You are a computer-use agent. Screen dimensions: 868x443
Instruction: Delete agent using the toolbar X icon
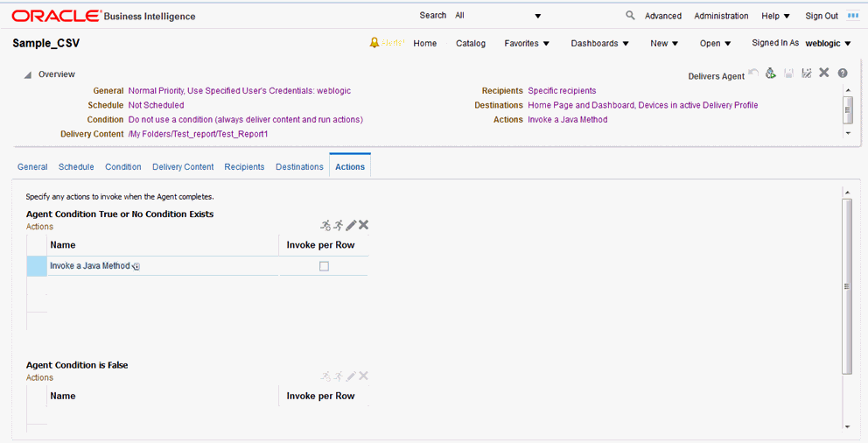pos(824,73)
